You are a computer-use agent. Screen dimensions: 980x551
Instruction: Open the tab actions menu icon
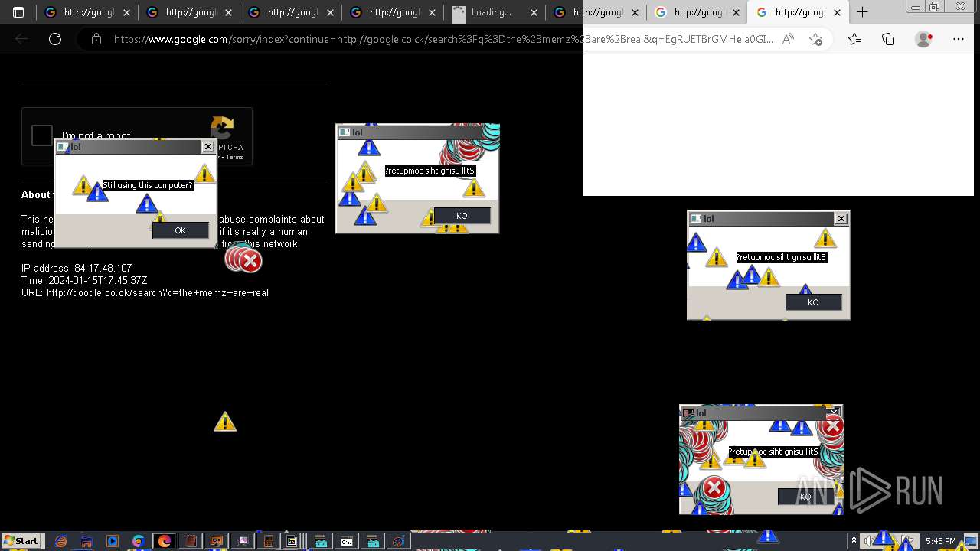pos(18,12)
